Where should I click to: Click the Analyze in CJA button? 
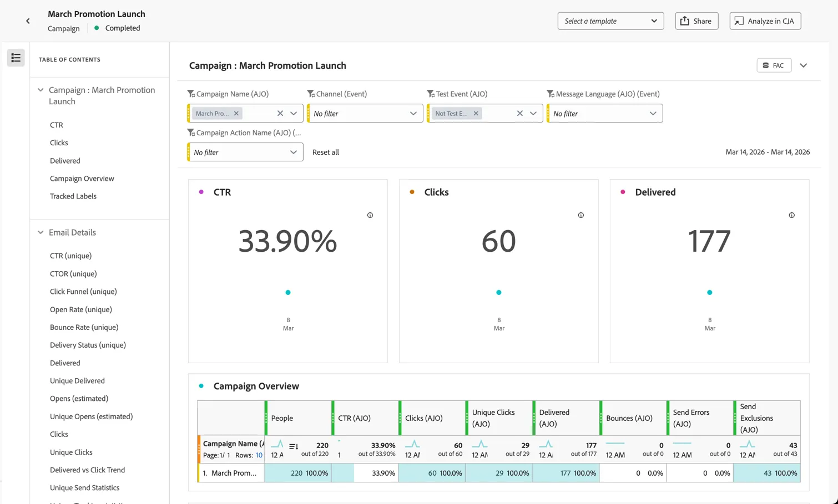[x=765, y=21]
